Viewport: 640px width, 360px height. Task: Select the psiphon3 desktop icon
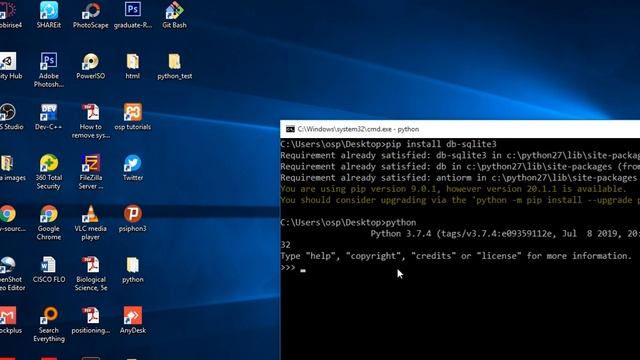pyautogui.click(x=133, y=218)
